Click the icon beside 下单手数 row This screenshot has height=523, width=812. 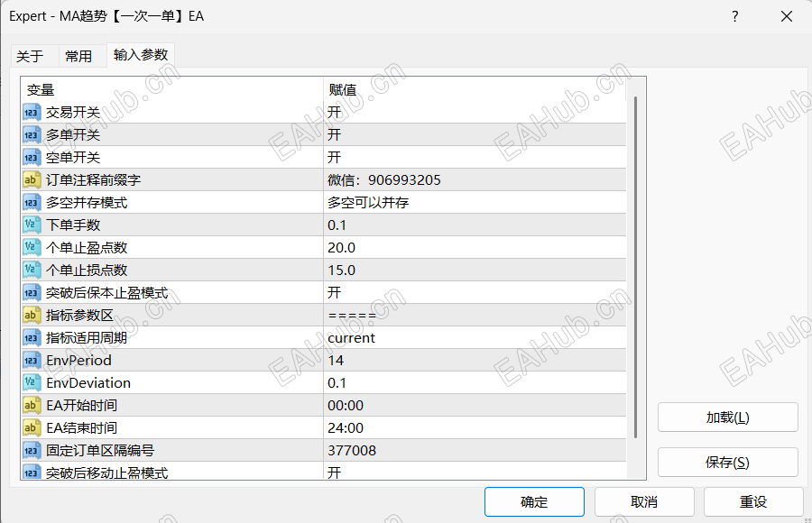pos(32,225)
